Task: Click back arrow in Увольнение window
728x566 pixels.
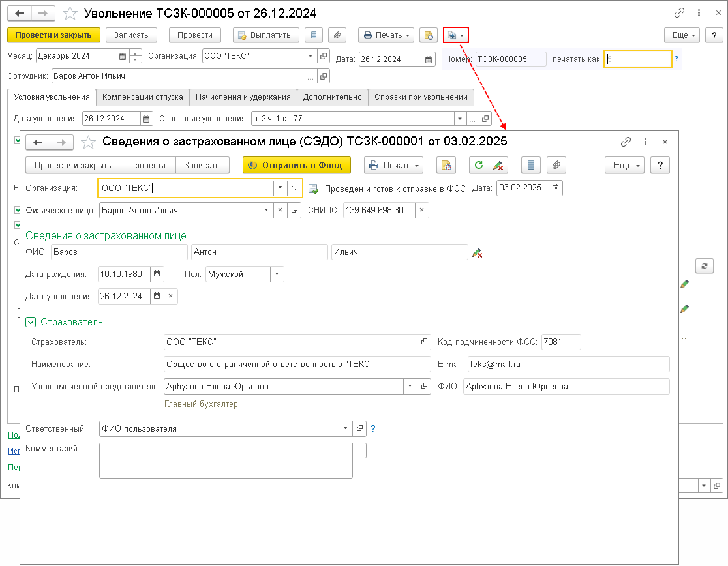Action: coord(20,13)
